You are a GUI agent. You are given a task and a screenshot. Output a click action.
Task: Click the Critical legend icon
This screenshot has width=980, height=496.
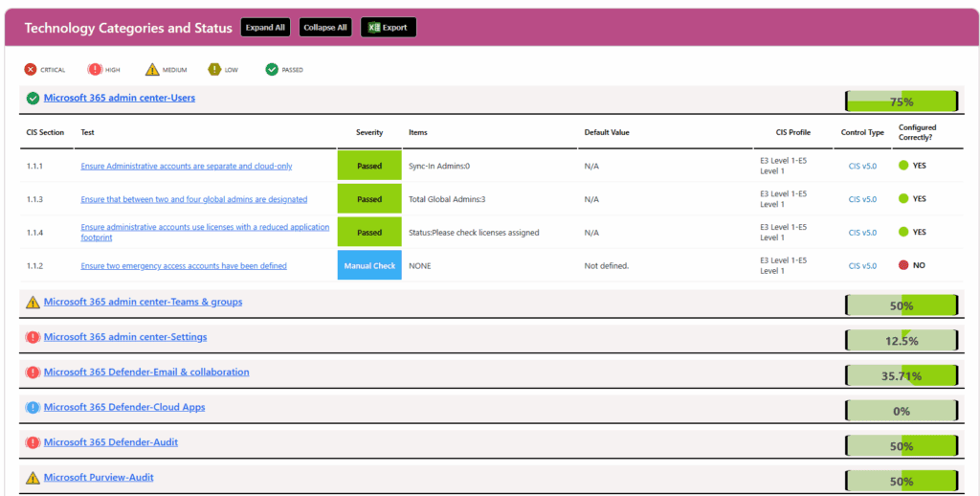pyautogui.click(x=30, y=70)
